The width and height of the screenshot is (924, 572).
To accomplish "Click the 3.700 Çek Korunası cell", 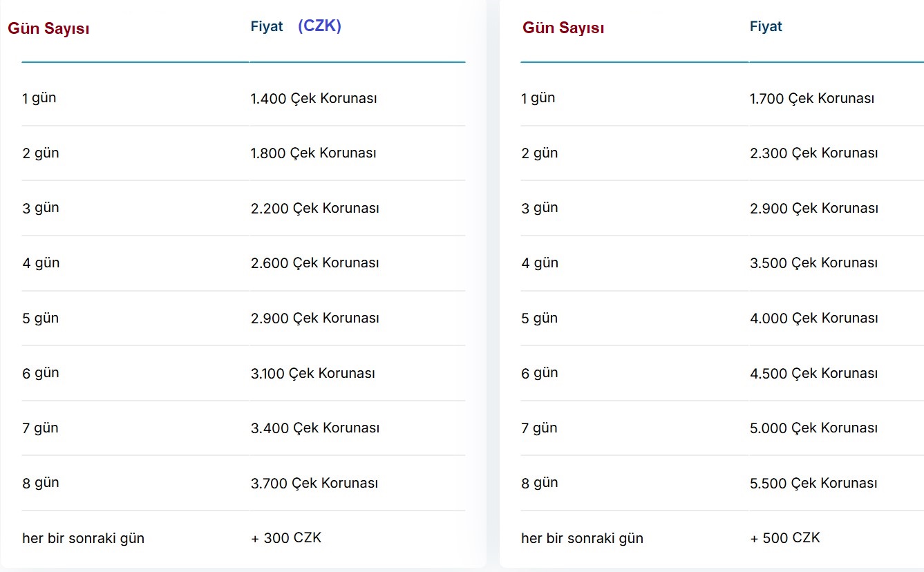I will (x=314, y=483).
